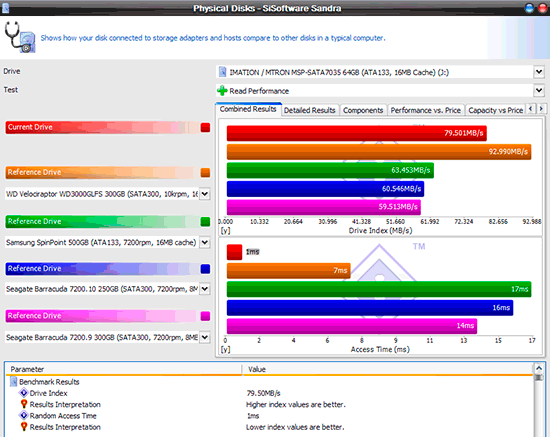This screenshot has width=550, height=437.
Task: Click the pin icon beside second Results Interpretation
Action: tap(24, 427)
